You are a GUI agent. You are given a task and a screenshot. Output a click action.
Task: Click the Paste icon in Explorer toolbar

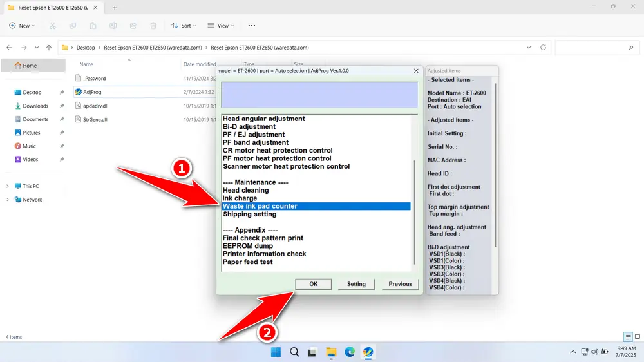[x=93, y=26]
